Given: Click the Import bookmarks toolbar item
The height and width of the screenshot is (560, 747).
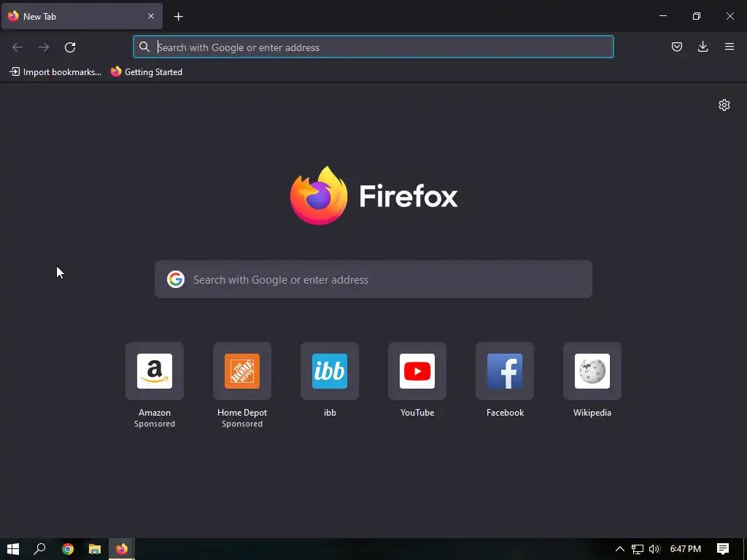Looking at the screenshot, I should pyautogui.click(x=55, y=72).
